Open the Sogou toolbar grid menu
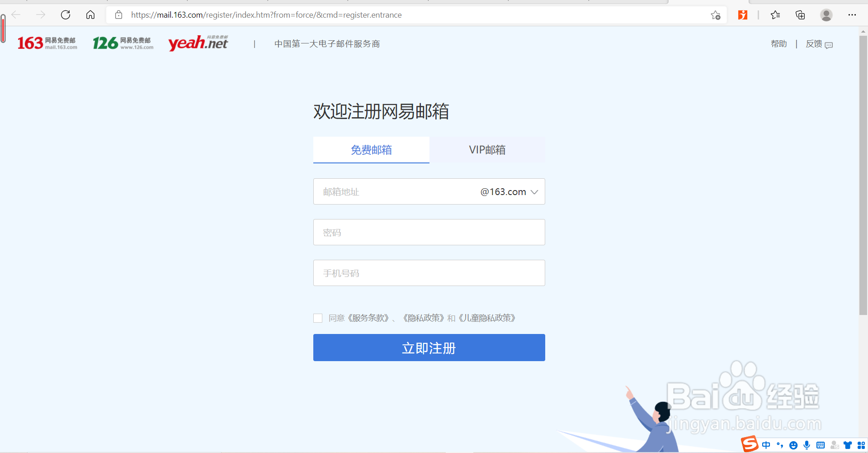 pos(862,445)
